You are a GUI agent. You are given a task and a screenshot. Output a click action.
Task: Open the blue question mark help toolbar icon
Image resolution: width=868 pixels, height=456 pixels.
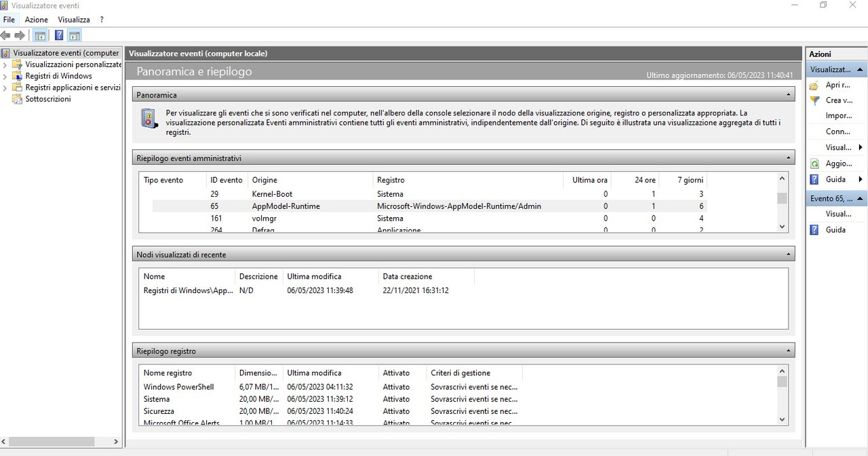[59, 35]
